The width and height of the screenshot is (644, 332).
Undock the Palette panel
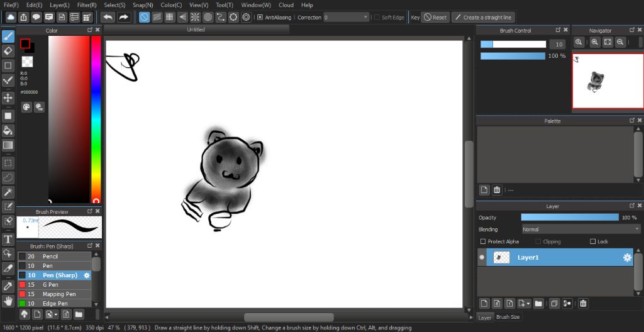click(x=632, y=120)
